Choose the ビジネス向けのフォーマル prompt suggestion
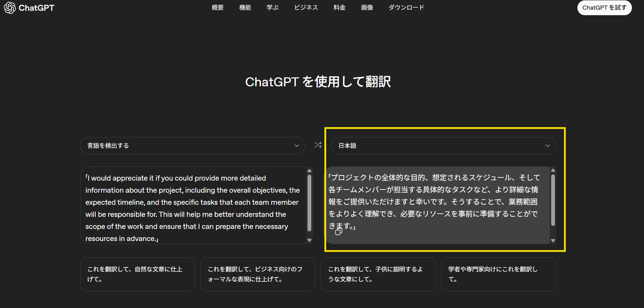This screenshot has width=644, height=308. [257, 274]
